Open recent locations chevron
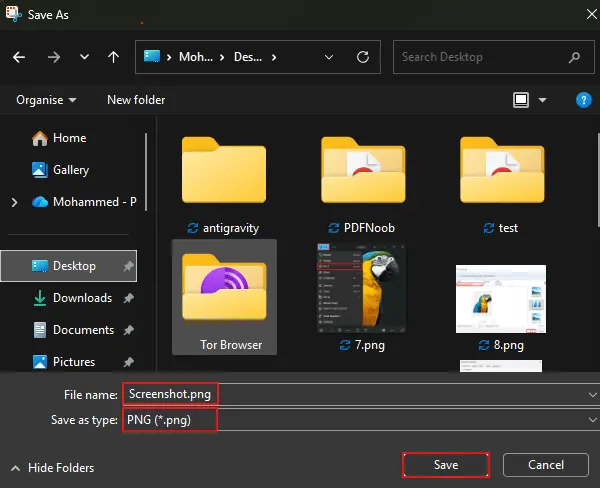The image size is (600, 488). pos(84,57)
